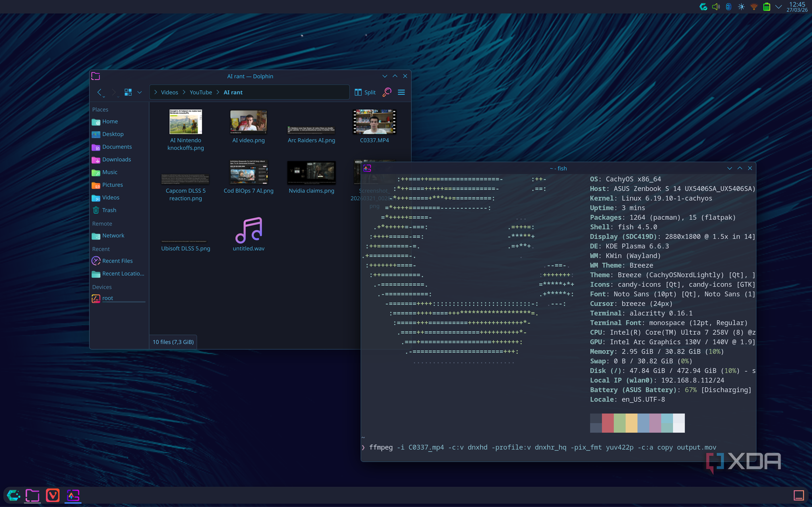Click the Split view button in Dolphin
This screenshot has width=812, height=507.
[365, 92]
